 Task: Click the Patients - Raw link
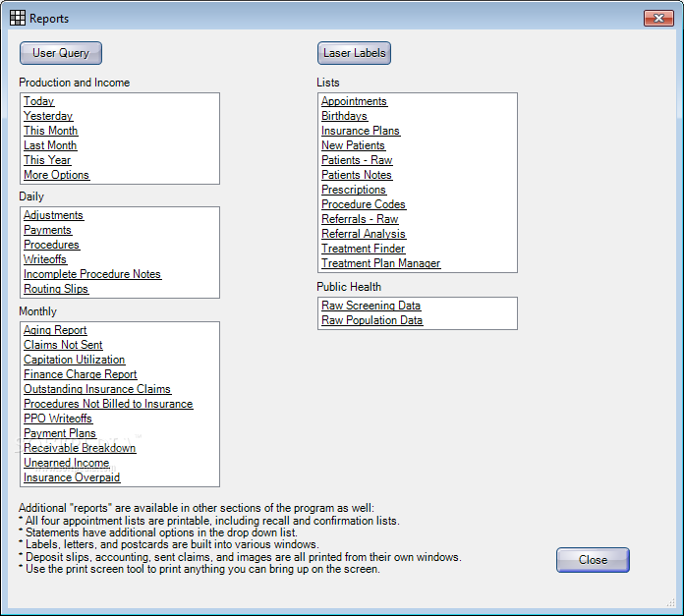pyautogui.click(x=357, y=160)
